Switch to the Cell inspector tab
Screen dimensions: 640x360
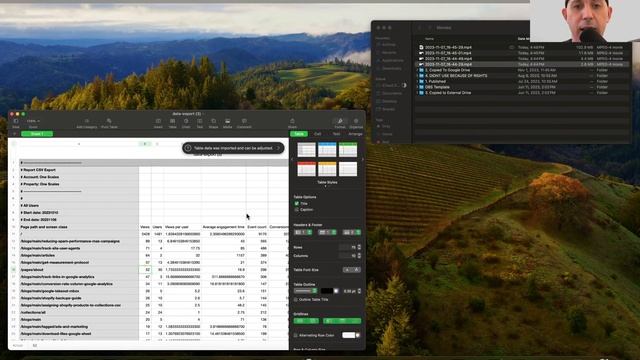coord(318,134)
